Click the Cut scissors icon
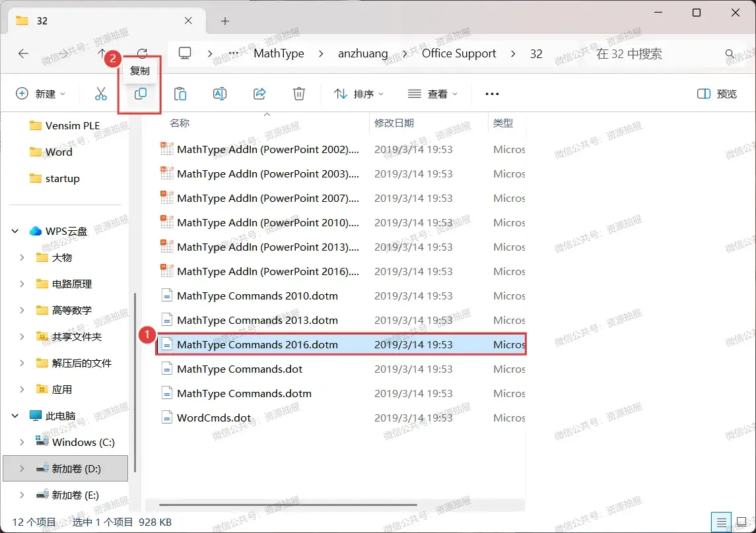 click(x=101, y=94)
